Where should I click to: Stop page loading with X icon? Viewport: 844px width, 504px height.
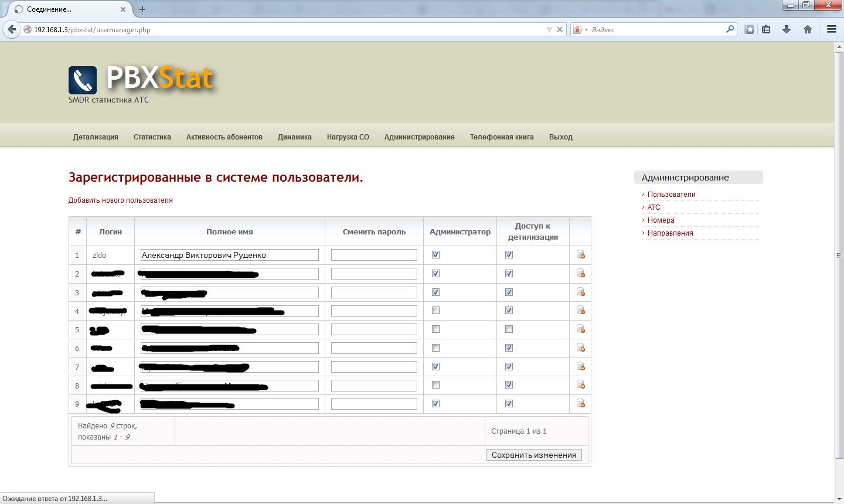click(x=560, y=29)
